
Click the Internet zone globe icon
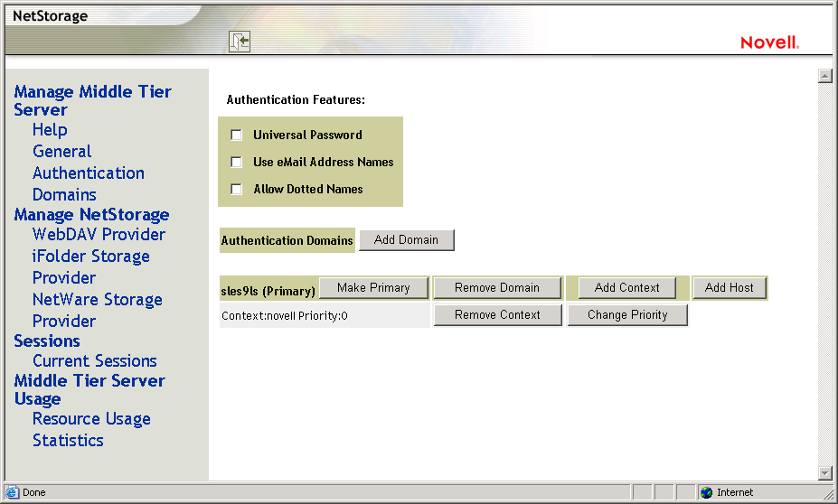coord(707,492)
